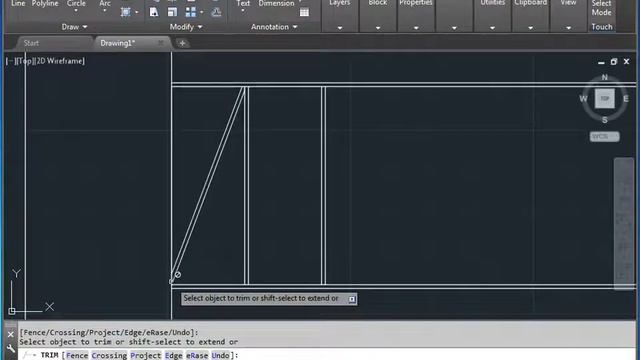Click the UCS origin icon square
Image resolution: width=640 pixels, height=360 pixels.
(x=12, y=311)
